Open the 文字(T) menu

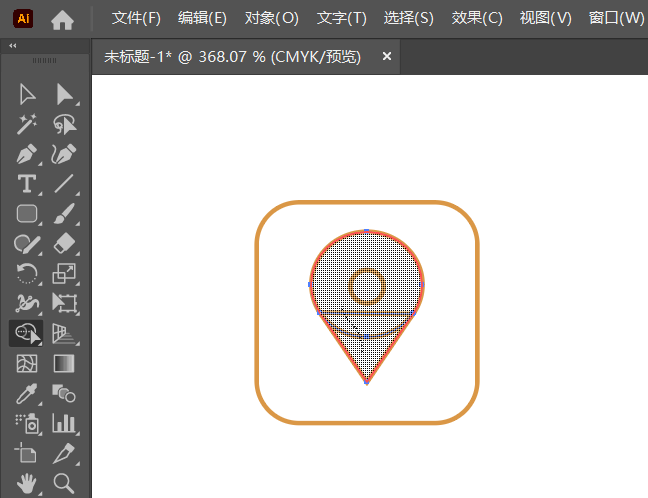[x=342, y=18]
